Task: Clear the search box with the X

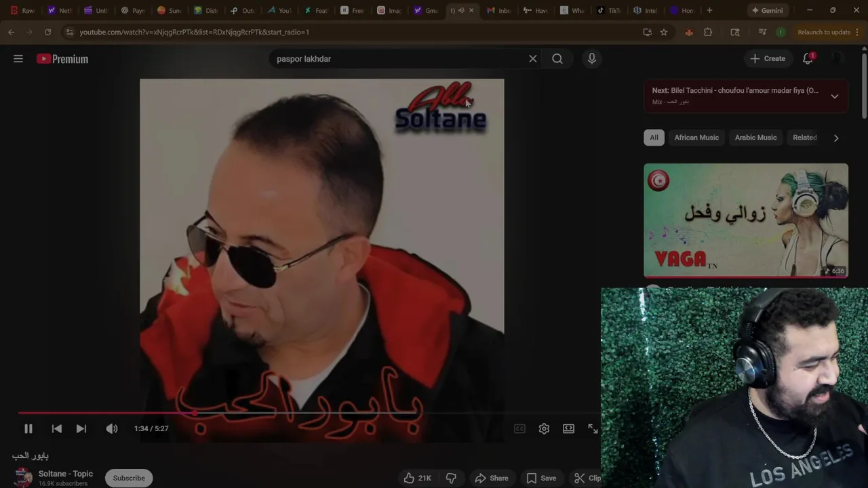Action: pyautogui.click(x=533, y=59)
